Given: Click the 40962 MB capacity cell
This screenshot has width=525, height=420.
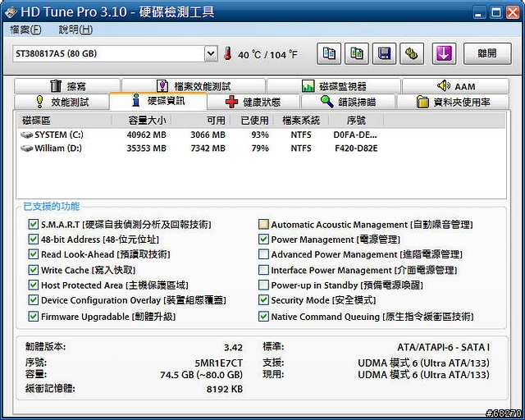Looking at the screenshot, I should click(x=146, y=135).
